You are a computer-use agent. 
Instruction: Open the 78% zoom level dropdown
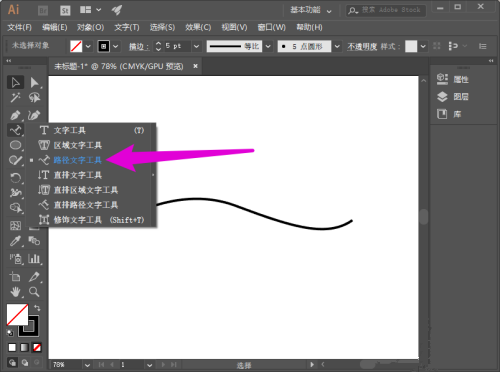87,365
